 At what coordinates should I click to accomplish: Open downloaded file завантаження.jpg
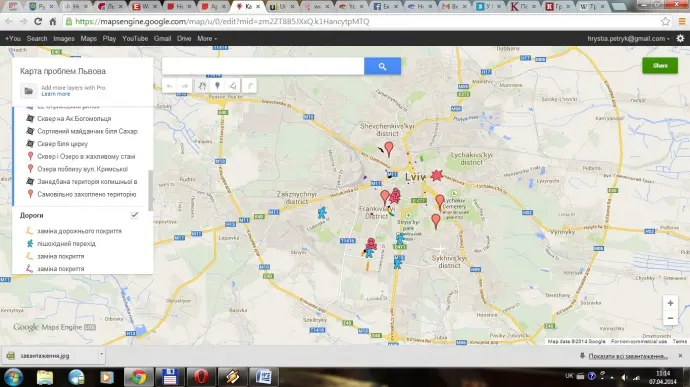pos(44,355)
